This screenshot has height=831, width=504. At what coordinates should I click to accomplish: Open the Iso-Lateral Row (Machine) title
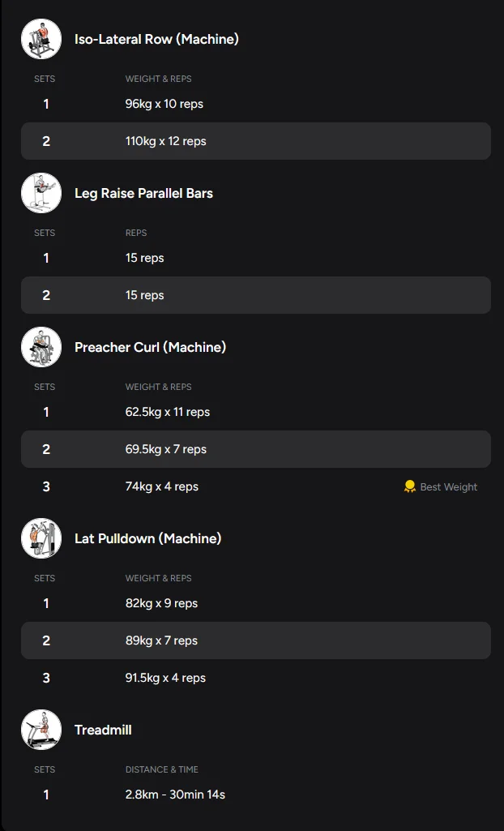[156, 39]
